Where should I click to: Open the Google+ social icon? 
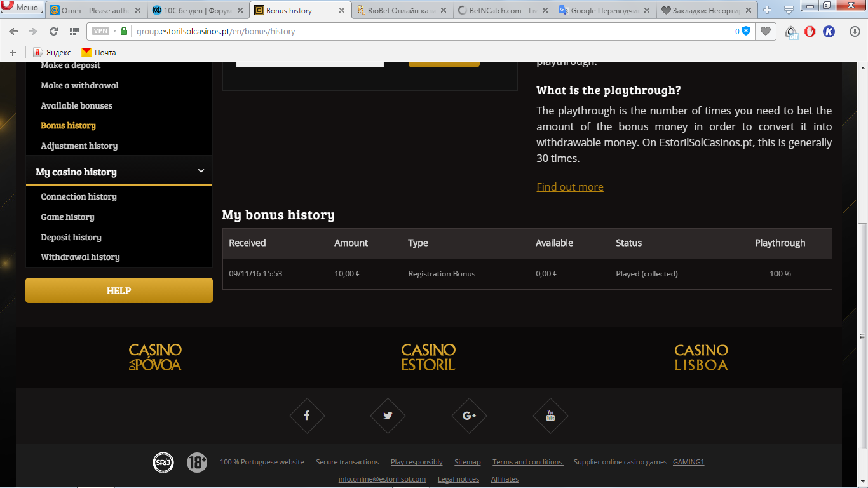(469, 416)
